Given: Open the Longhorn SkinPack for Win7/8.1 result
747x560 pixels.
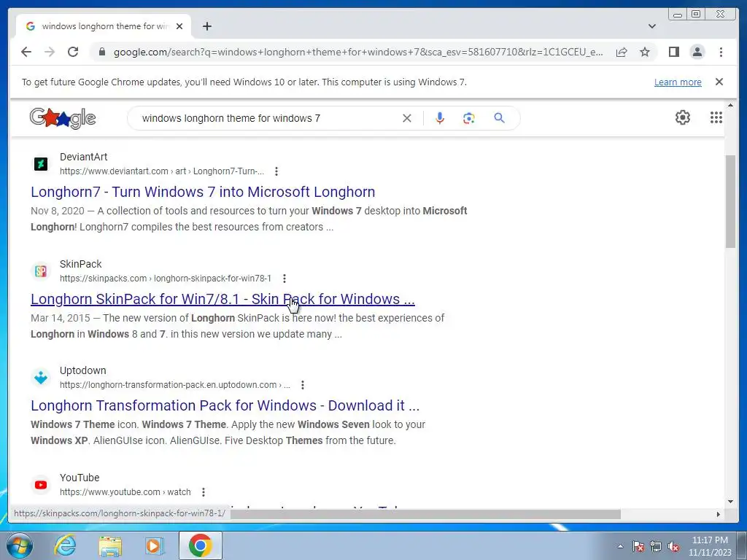Looking at the screenshot, I should click(223, 299).
